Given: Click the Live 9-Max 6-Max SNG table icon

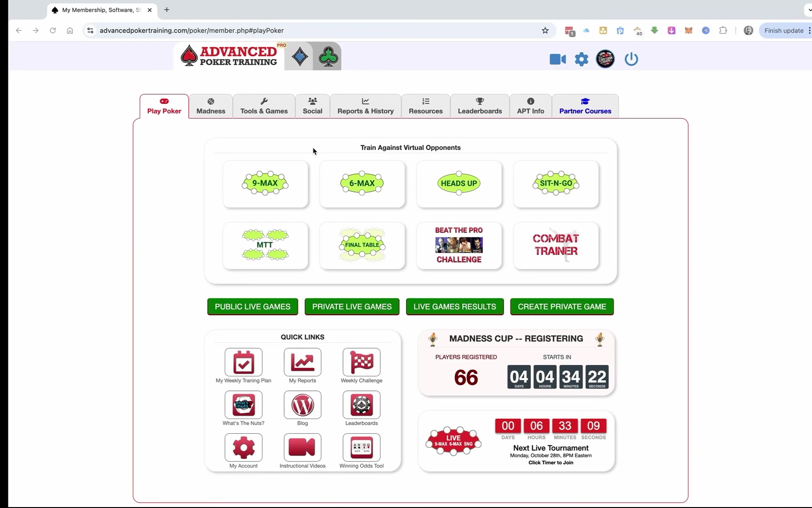Looking at the screenshot, I should click(x=454, y=441).
